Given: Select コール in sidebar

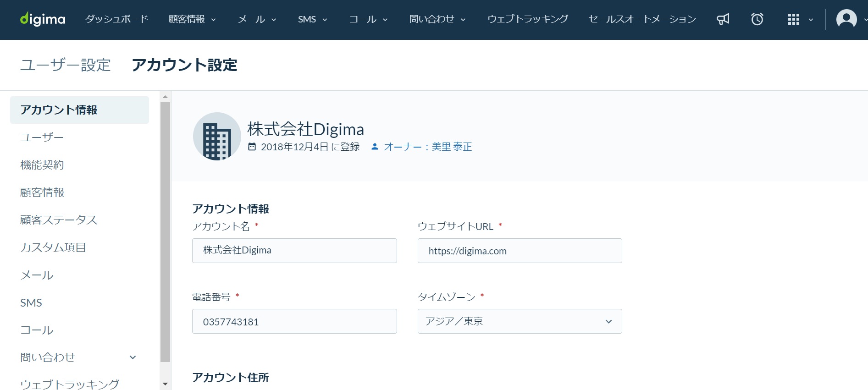Looking at the screenshot, I should pos(37,330).
